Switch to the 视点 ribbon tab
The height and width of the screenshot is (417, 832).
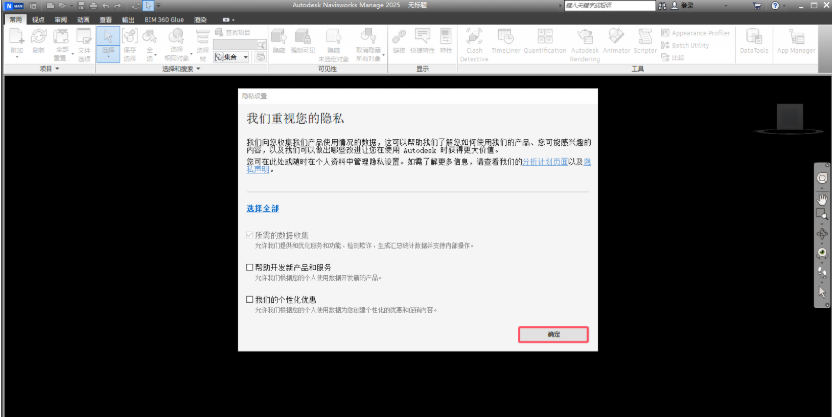pos(38,19)
